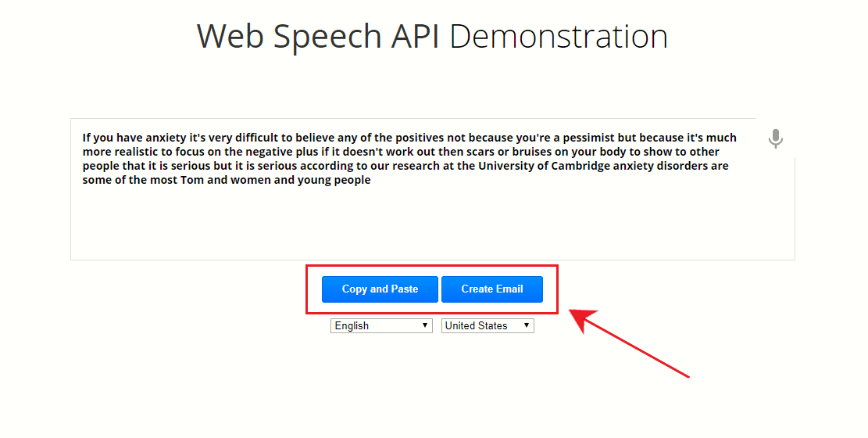
Task: Click the word "Demonstration" in the title
Action: (558, 37)
